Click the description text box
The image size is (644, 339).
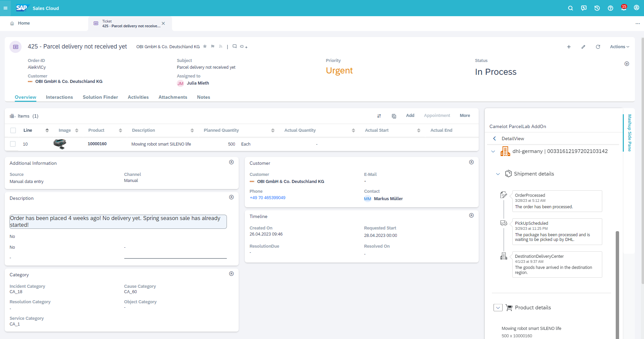click(x=118, y=222)
